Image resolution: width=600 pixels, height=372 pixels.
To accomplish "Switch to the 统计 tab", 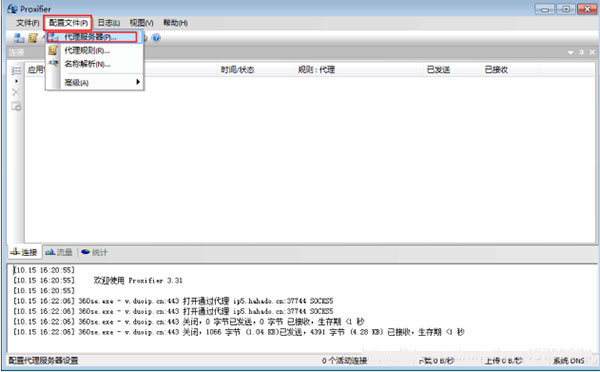I will [95, 252].
